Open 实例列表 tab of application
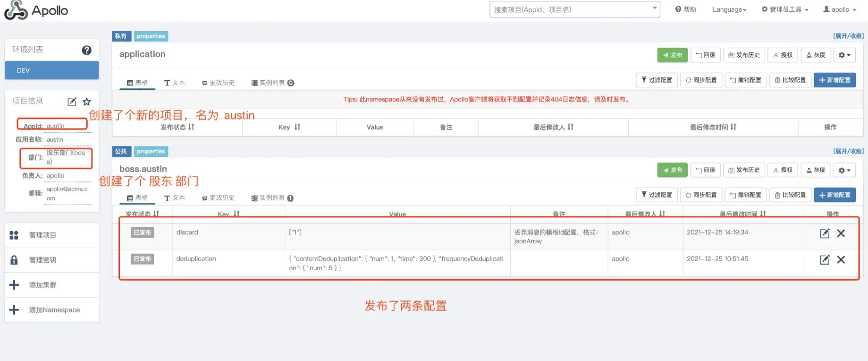The image size is (868, 361). (273, 83)
